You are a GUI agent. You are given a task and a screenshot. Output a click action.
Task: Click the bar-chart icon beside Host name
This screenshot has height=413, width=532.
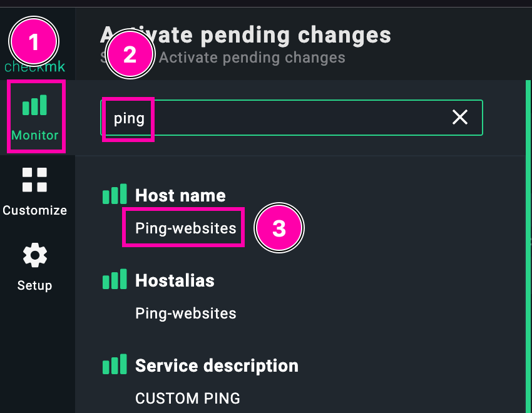[115, 195]
